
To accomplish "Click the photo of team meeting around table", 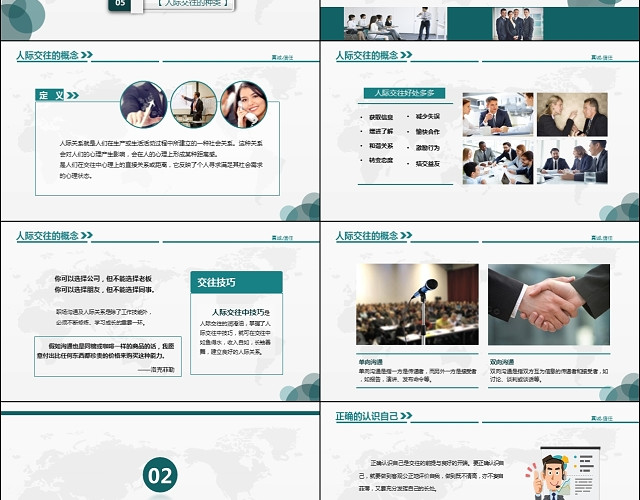I will click(498, 162).
